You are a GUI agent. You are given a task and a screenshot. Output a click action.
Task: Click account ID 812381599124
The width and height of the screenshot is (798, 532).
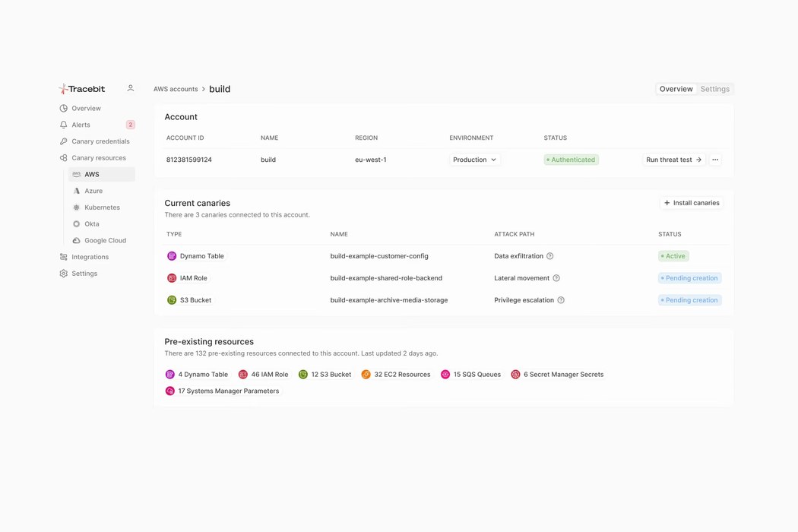coord(188,160)
